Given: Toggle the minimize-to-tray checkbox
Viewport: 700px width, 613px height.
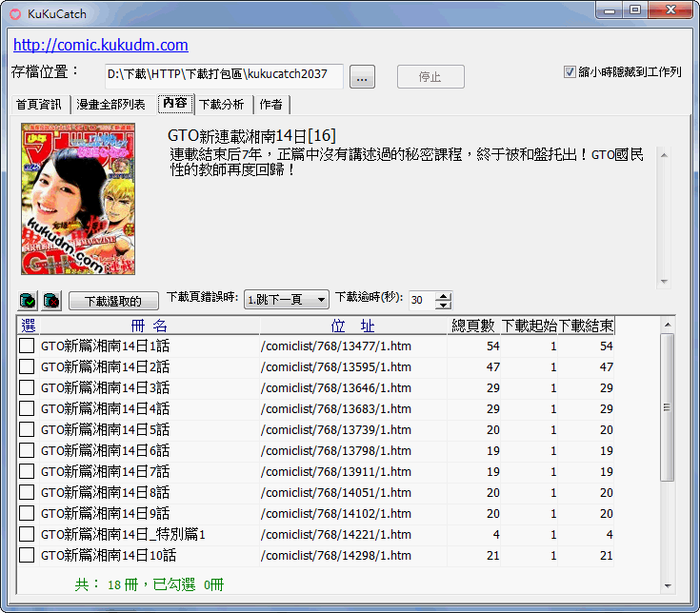Looking at the screenshot, I should coord(570,72).
